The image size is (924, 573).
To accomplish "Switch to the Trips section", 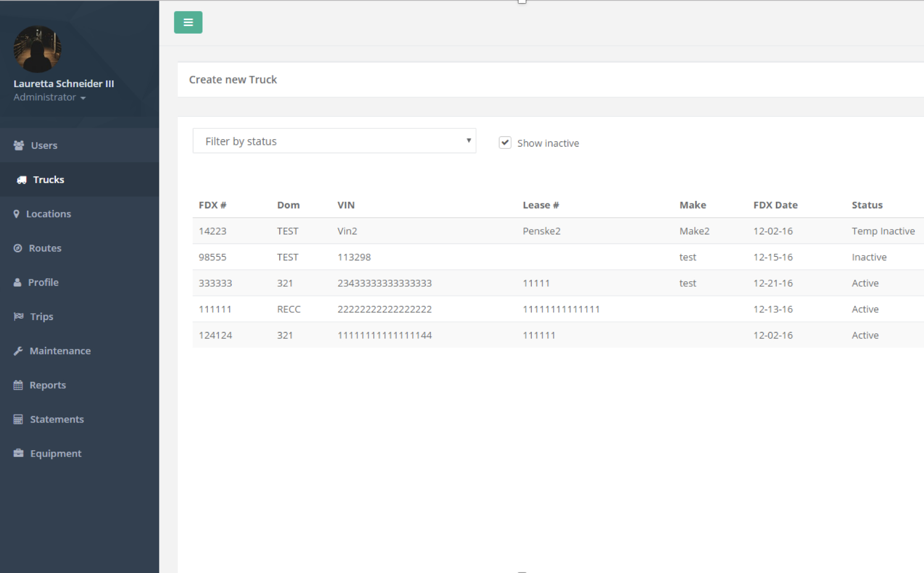I will tap(41, 316).
